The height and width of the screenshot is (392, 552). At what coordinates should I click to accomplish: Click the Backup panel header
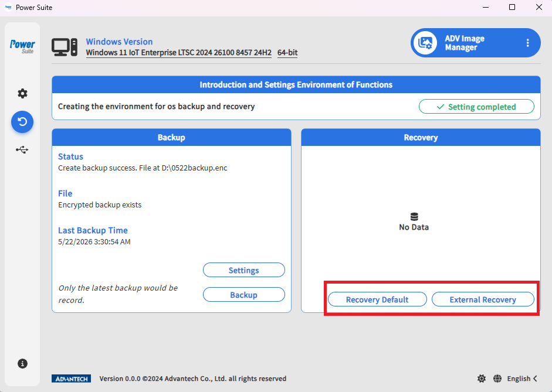click(x=171, y=138)
